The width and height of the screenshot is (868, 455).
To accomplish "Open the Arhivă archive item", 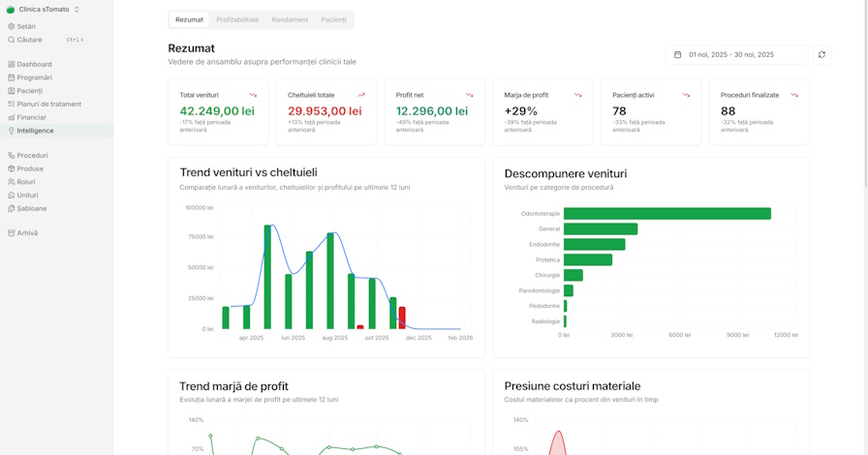I will point(27,233).
